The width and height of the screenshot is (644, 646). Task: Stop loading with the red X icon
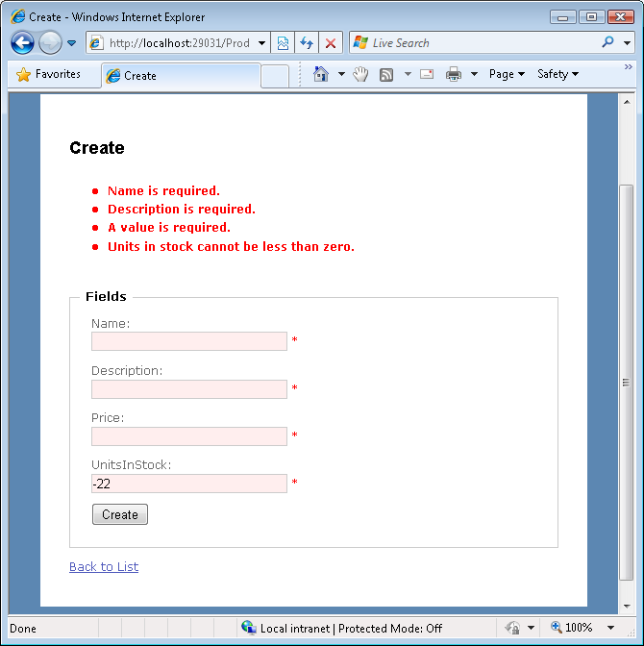[330, 43]
